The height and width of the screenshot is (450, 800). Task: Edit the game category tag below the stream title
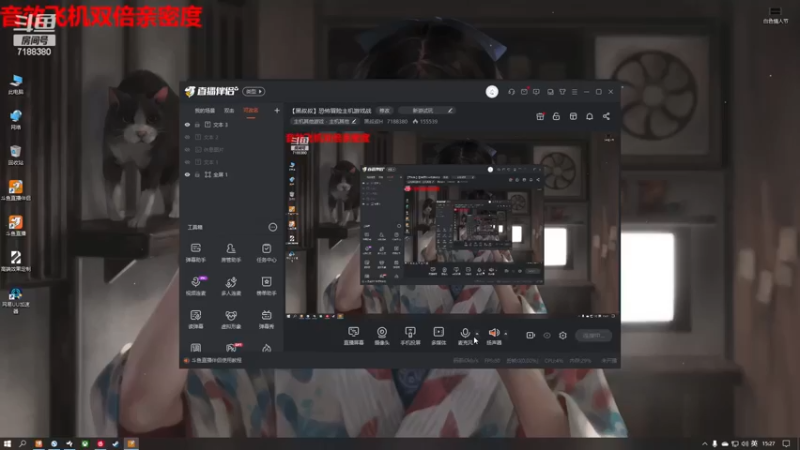click(x=324, y=121)
